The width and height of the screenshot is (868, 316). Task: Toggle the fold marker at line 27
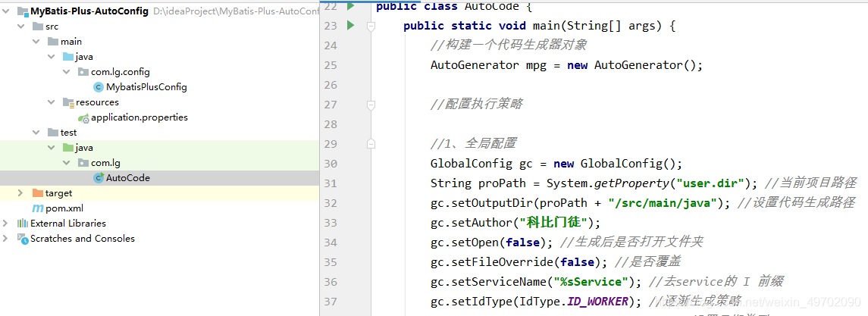[371, 105]
